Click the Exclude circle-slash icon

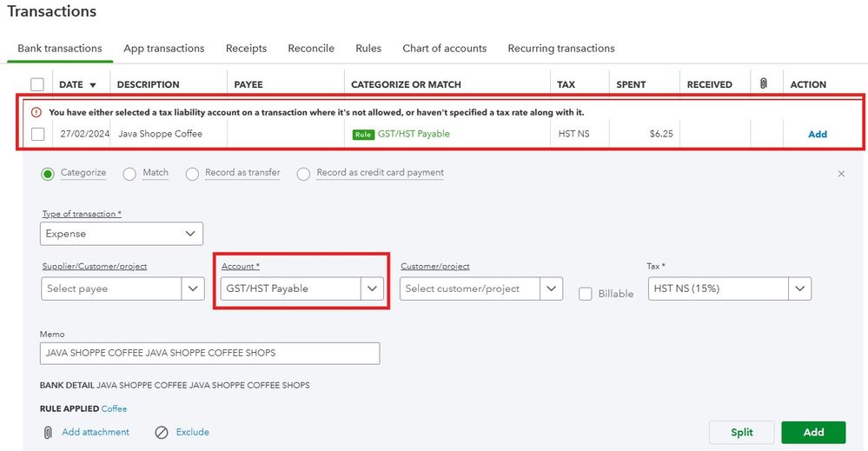161,432
